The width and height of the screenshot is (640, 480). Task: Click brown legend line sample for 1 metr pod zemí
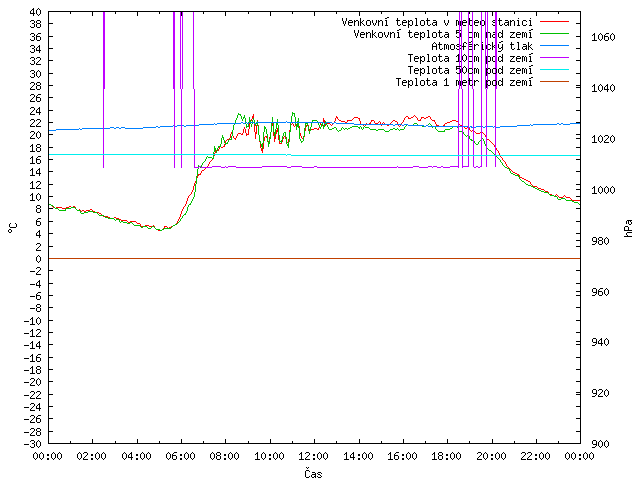click(554, 82)
